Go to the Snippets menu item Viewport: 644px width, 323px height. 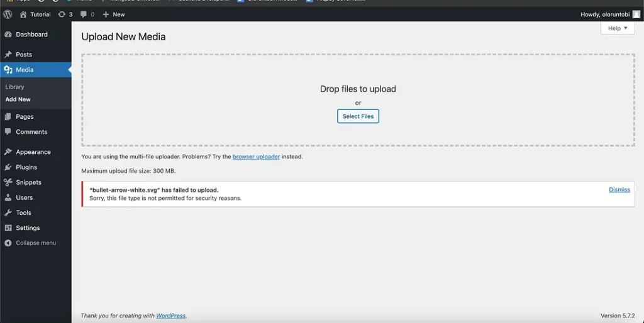tap(28, 182)
